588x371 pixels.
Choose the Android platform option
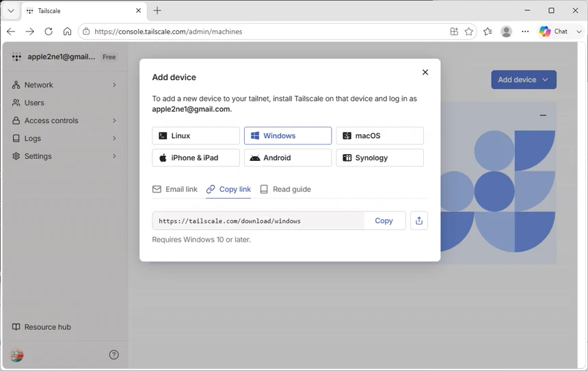[x=288, y=157]
